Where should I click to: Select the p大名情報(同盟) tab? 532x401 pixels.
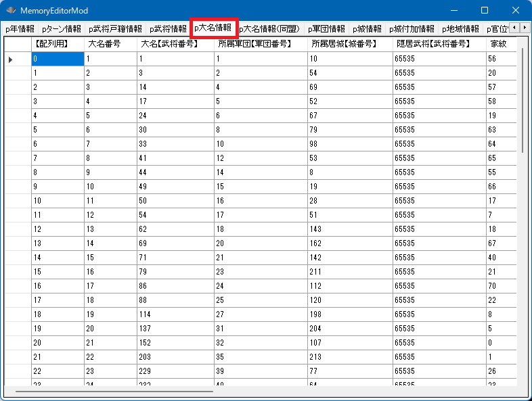click(x=269, y=29)
